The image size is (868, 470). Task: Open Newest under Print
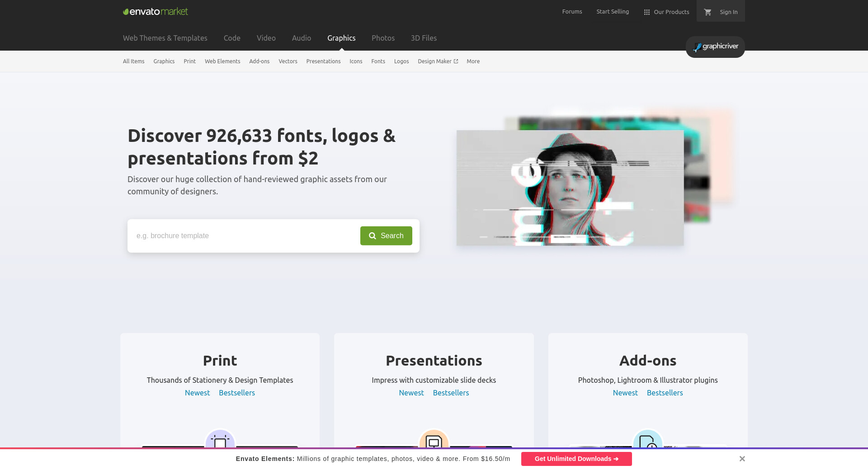(198, 393)
